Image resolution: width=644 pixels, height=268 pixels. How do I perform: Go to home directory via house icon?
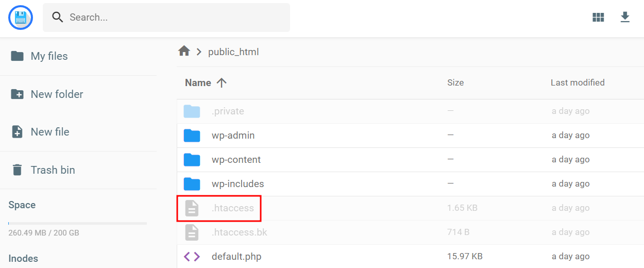coord(184,52)
